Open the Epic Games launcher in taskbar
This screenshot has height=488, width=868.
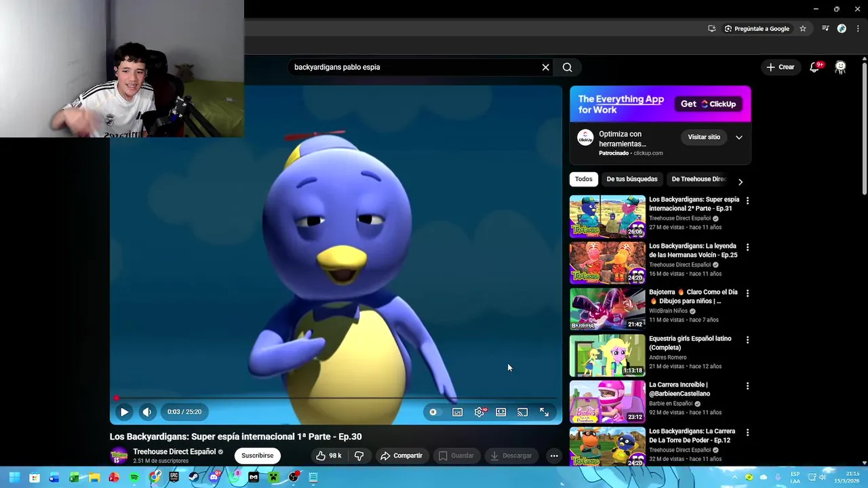click(174, 477)
